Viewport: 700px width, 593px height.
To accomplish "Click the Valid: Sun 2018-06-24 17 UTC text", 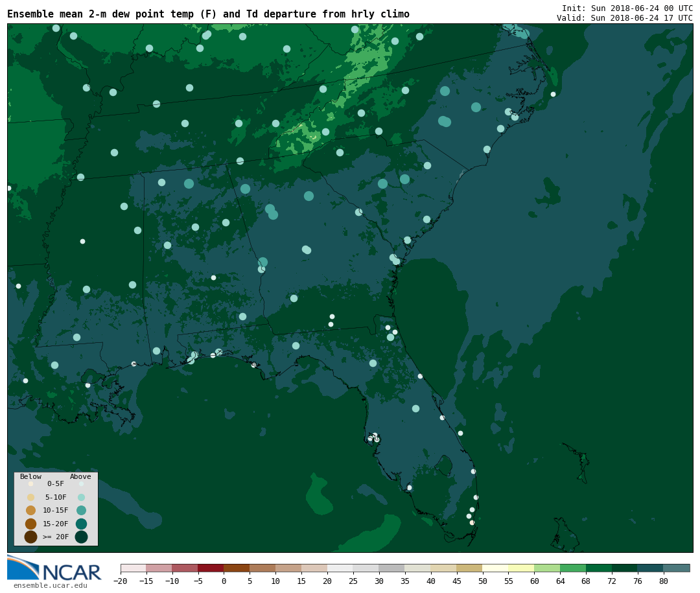I will pos(625,18).
